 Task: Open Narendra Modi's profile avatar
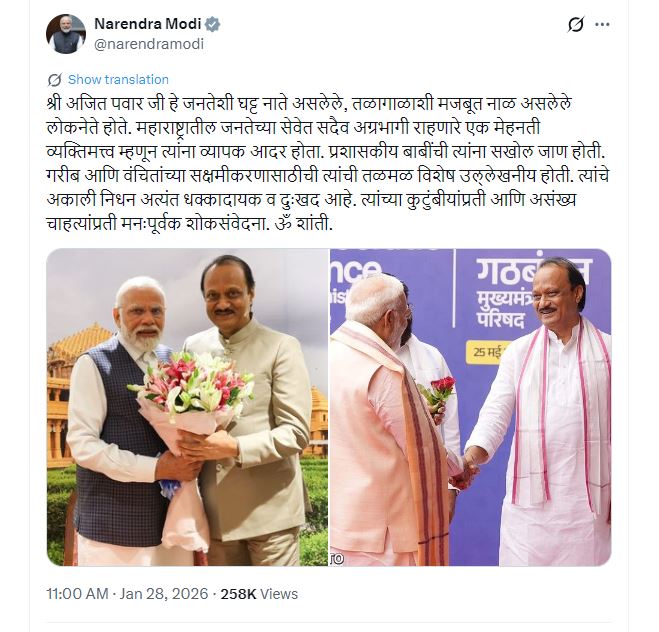pyautogui.click(x=66, y=34)
